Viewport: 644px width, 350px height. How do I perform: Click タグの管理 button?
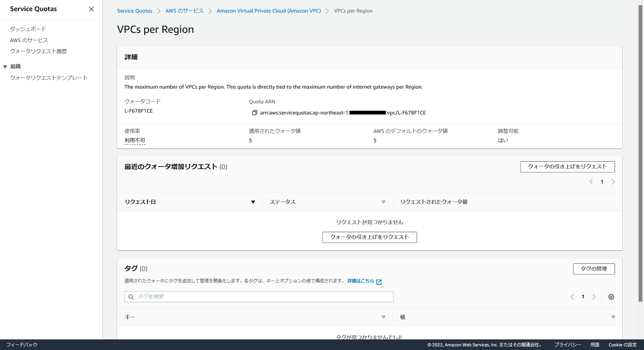594,269
